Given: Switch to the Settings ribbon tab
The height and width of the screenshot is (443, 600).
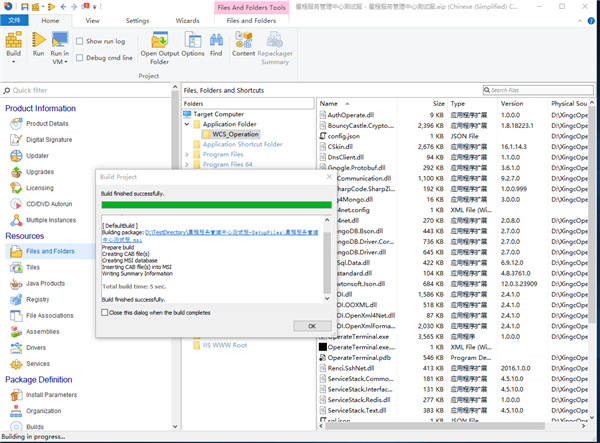Looking at the screenshot, I should pyautogui.click(x=137, y=19).
